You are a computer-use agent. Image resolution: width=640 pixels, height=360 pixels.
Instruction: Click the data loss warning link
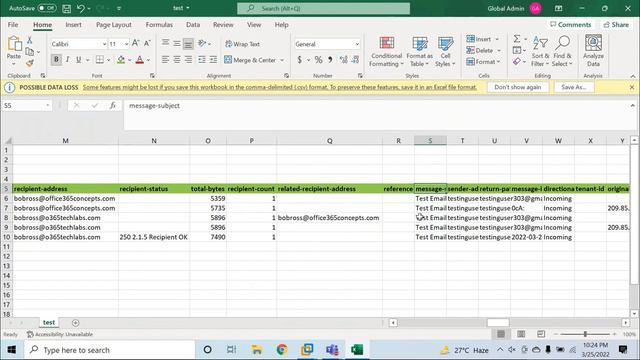pos(280,87)
